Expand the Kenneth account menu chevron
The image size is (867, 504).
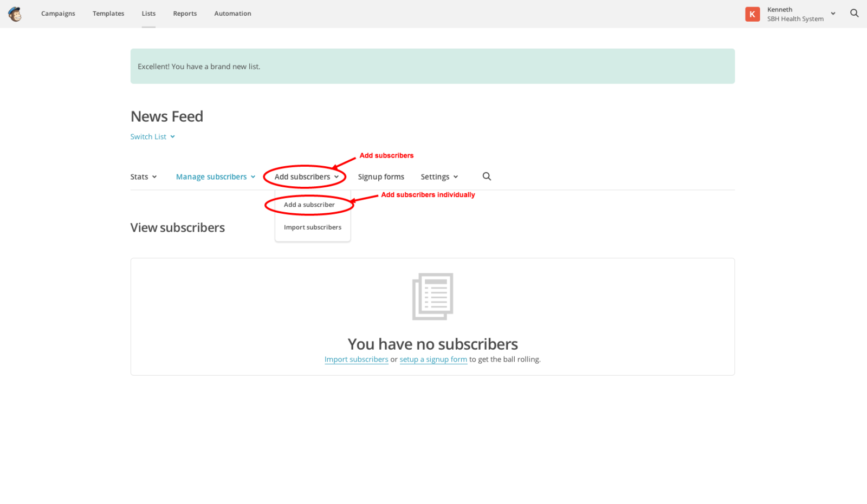click(x=833, y=14)
